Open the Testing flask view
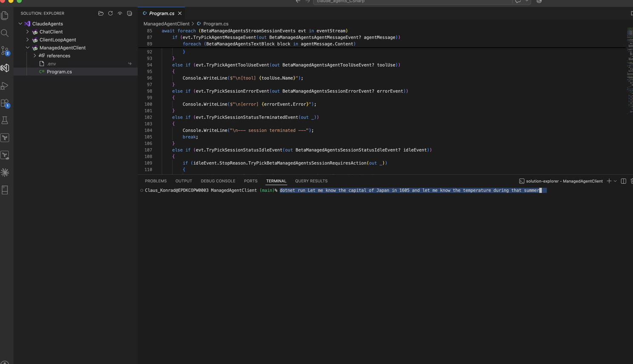The image size is (633, 364). pos(5,120)
